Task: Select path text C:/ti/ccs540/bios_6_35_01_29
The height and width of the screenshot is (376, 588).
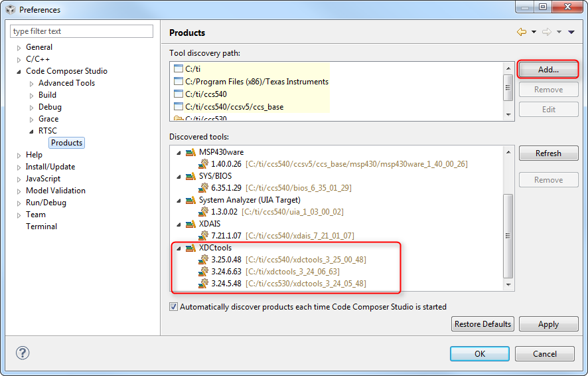Action: 299,187
